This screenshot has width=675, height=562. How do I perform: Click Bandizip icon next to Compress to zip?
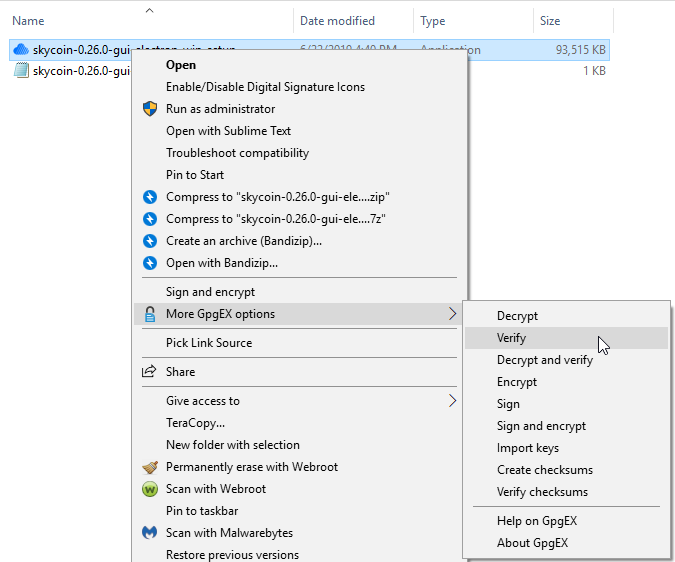click(150, 197)
